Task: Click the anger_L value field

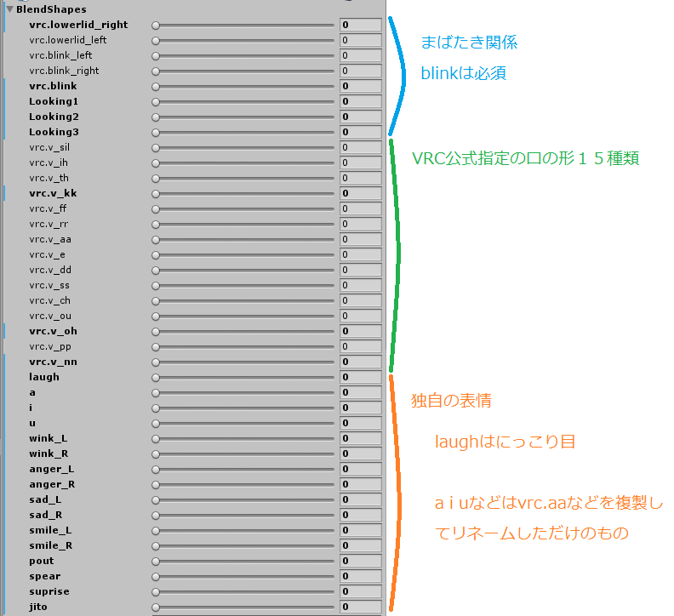Action: pyautogui.click(x=360, y=470)
